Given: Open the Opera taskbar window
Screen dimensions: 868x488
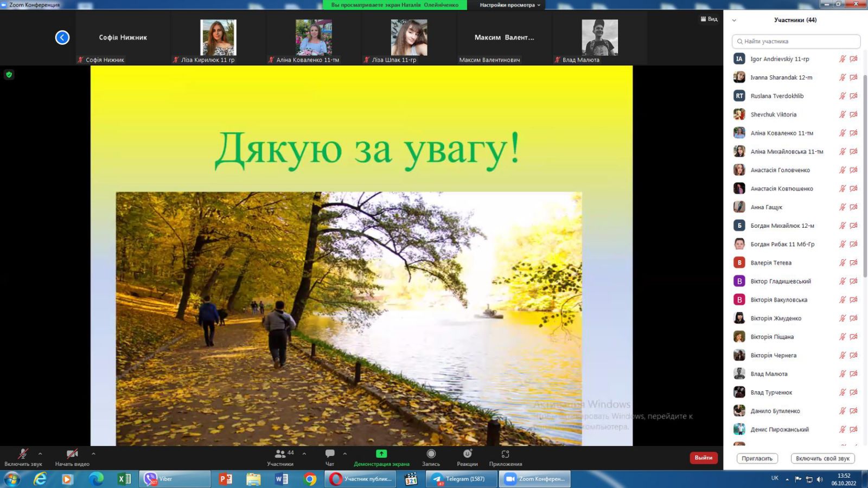Looking at the screenshot, I should tap(361, 479).
